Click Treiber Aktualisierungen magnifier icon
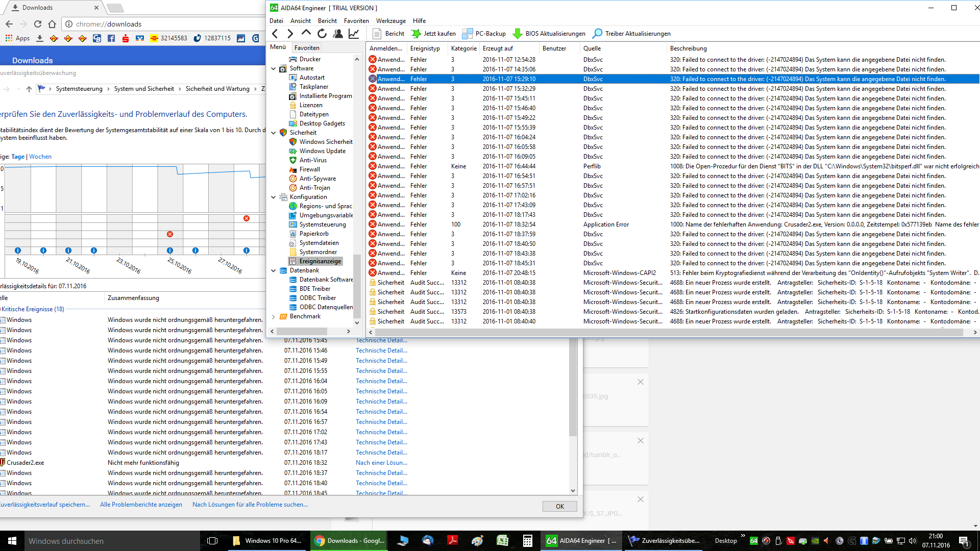 click(x=597, y=34)
